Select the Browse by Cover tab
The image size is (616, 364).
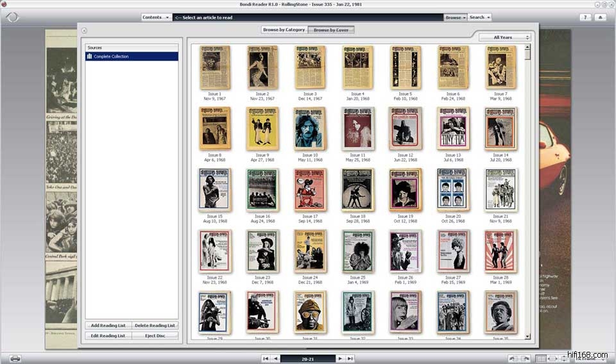(332, 30)
